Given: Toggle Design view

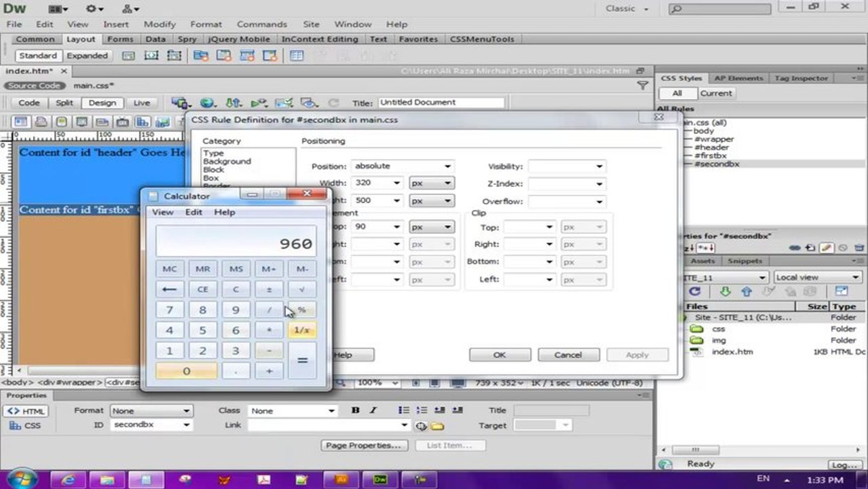Looking at the screenshot, I should click(x=102, y=103).
